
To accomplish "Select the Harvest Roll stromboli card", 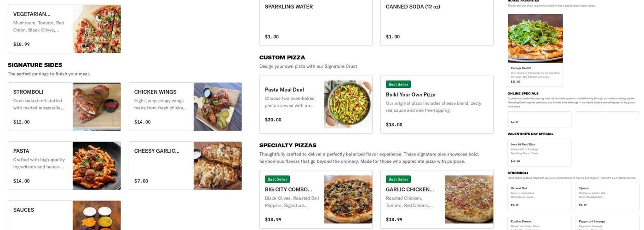I will pyautogui.click(x=539, y=196).
